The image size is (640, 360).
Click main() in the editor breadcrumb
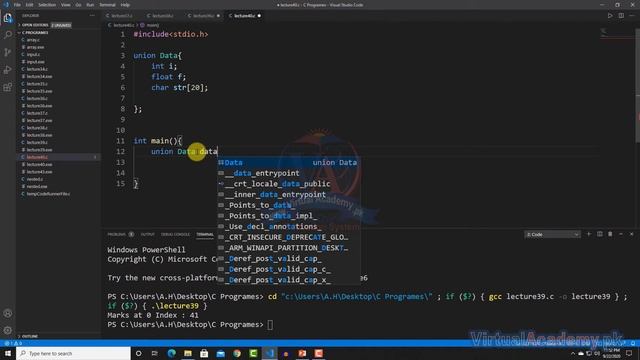[153, 25]
